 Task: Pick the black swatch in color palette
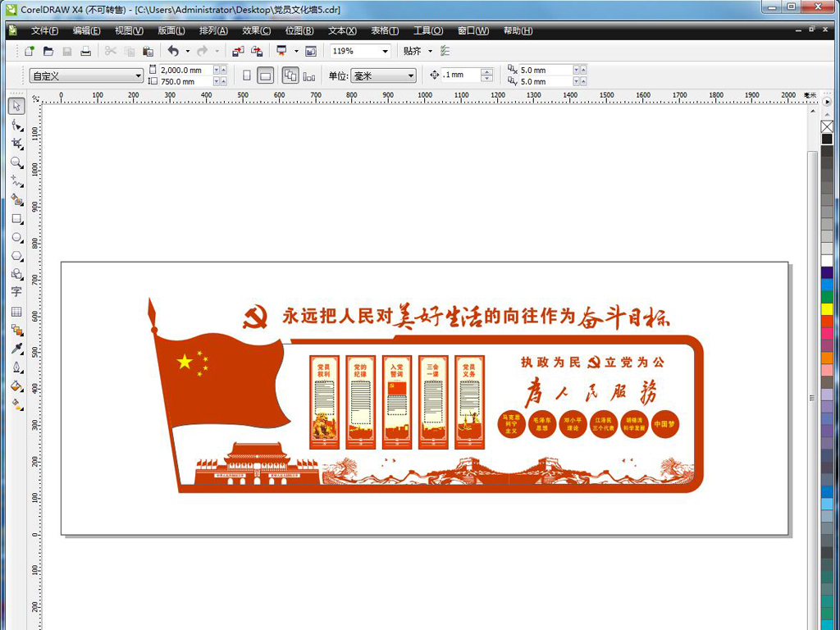(x=827, y=139)
